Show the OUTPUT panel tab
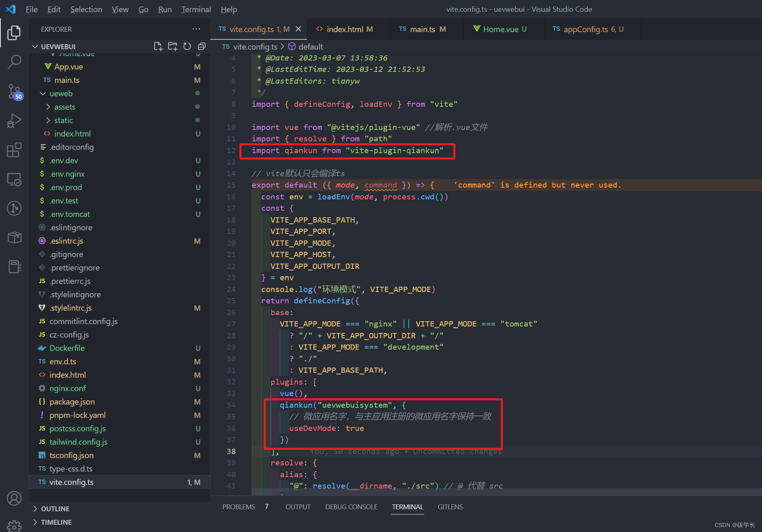Screen dimensions: 762x532 coord(298,507)
